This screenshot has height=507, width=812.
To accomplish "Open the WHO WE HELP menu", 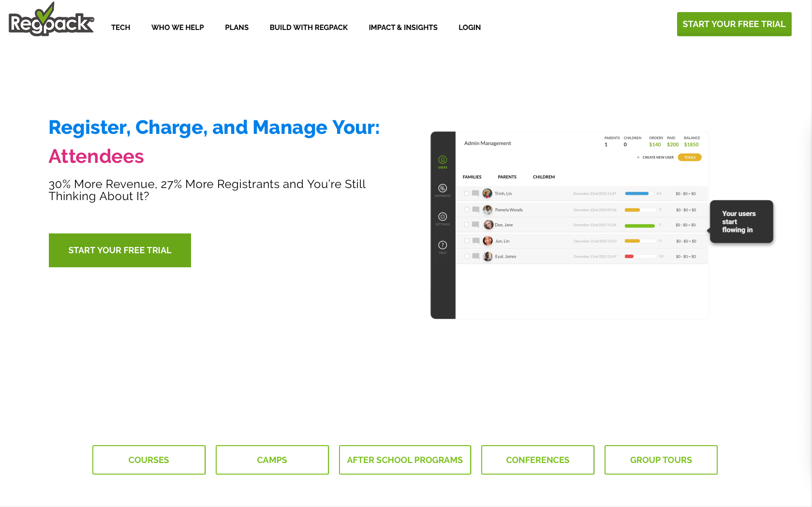I will click(x=177, y=28).
